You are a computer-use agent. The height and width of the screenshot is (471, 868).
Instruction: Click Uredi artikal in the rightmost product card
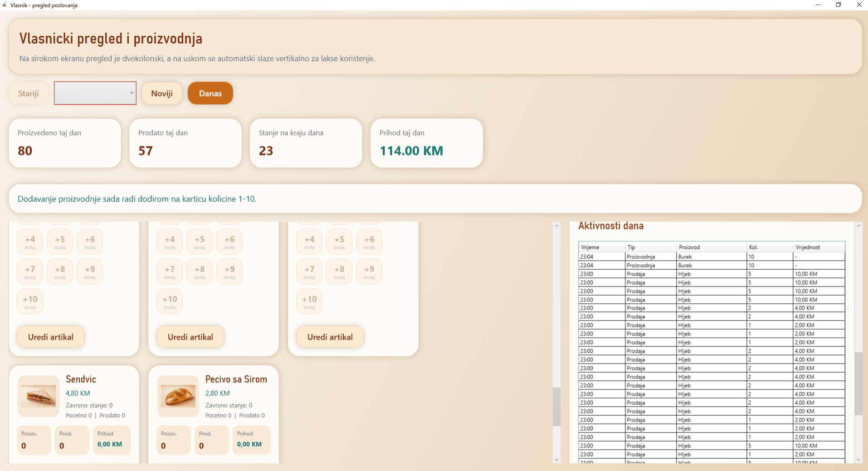point(330,337)
